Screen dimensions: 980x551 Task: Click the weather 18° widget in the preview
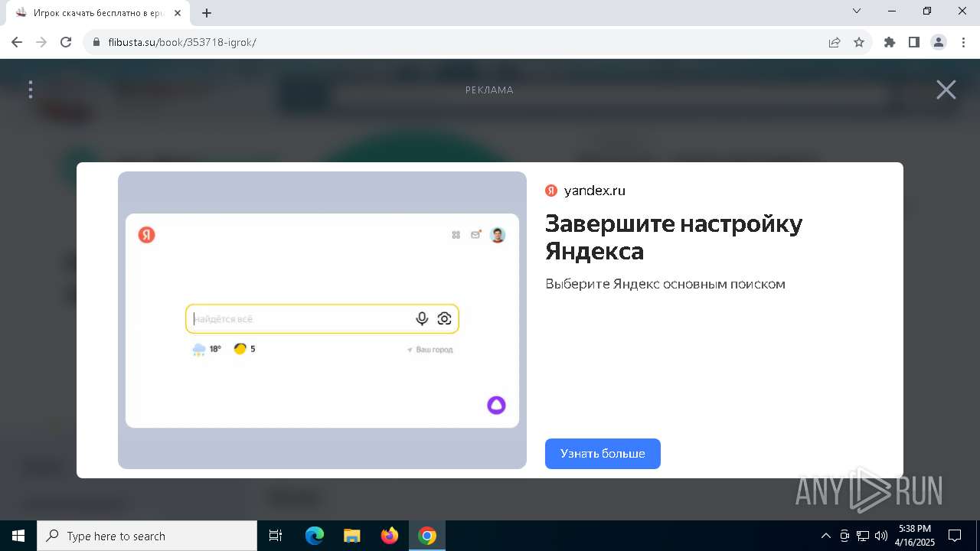click(207, 349)
